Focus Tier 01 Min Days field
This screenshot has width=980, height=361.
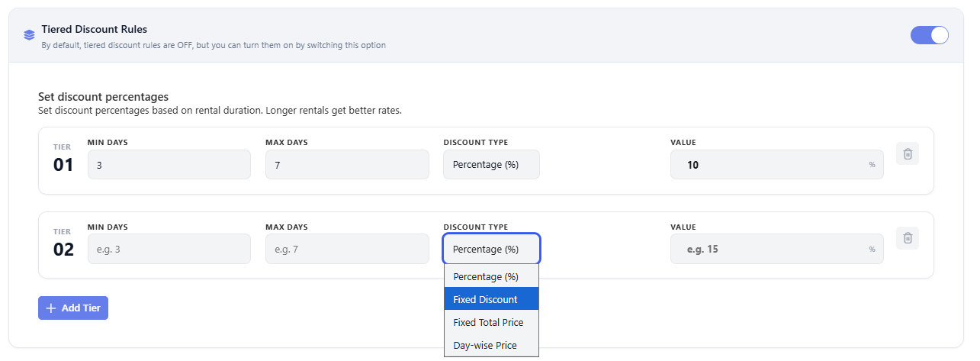(x=169, y=165)
